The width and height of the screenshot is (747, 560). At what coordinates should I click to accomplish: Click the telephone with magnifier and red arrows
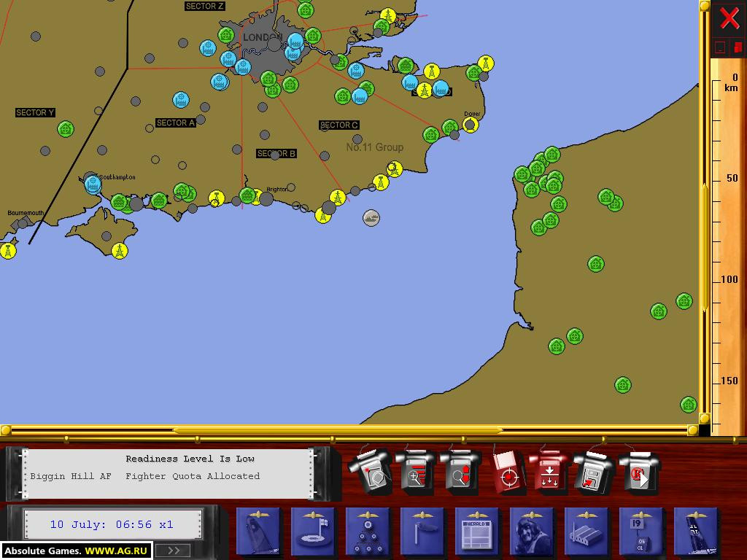click(x=460, y=472)
